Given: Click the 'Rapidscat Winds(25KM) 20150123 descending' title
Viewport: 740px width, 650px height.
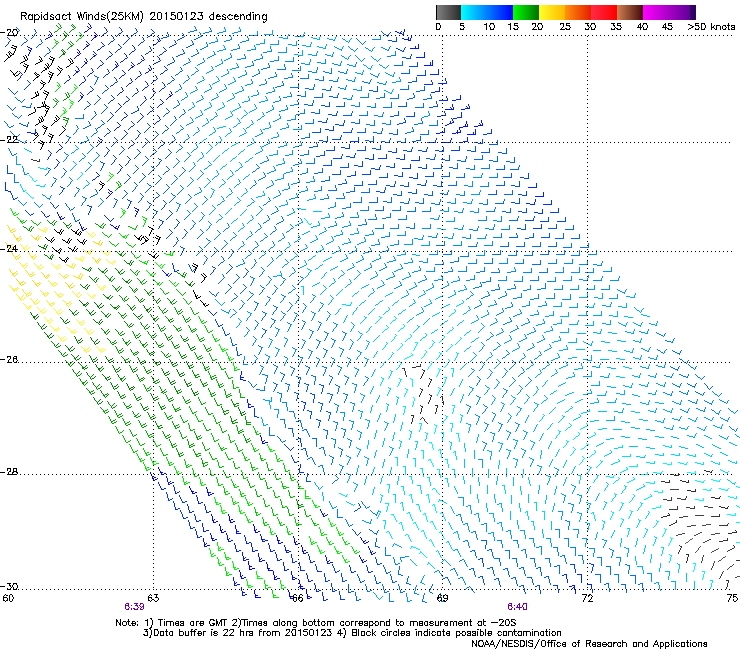Looking at the screenshot, I should 143,17.
